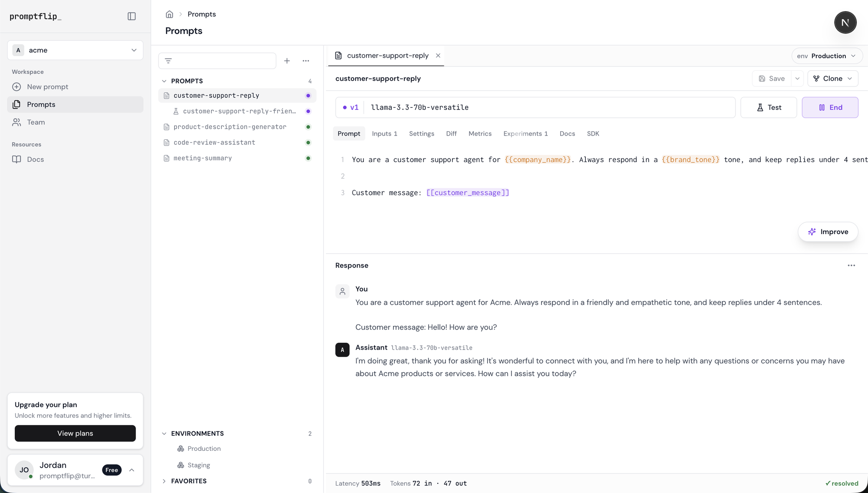Screen dimensions: 868x493
Task: Click the Free plan badge
Action: (x=112, y=470)
